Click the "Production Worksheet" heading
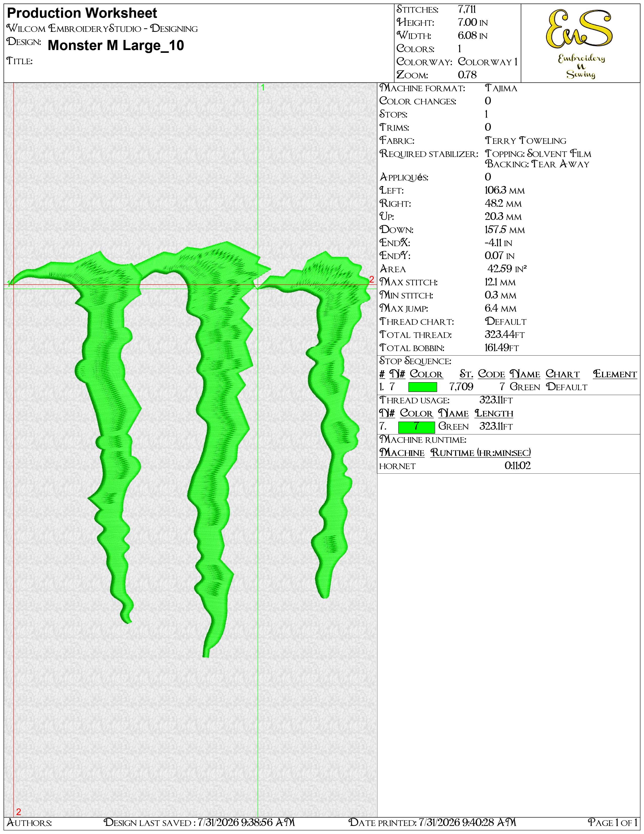 [x=82, y=13]
